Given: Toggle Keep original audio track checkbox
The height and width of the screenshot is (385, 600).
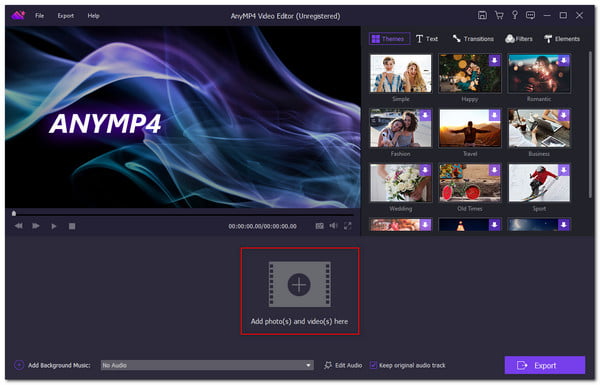Looking at the screenshot, I should click(373, 365).
